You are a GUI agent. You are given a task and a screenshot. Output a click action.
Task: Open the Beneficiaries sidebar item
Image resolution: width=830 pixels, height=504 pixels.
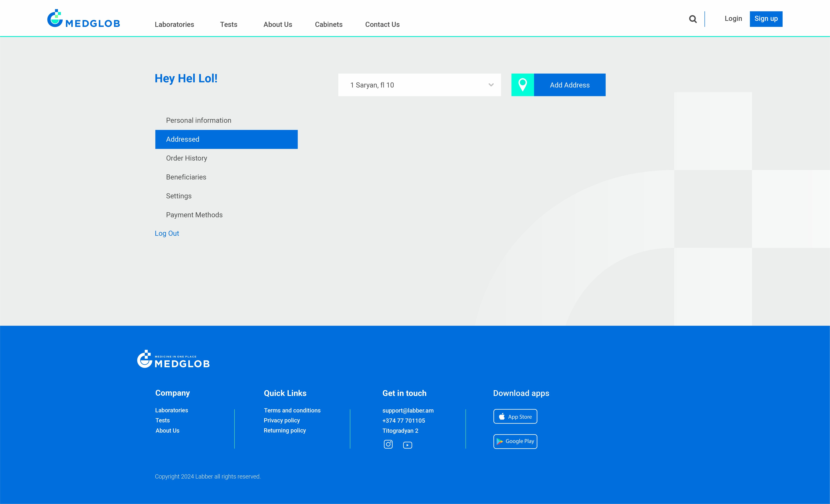click(186, 177)
